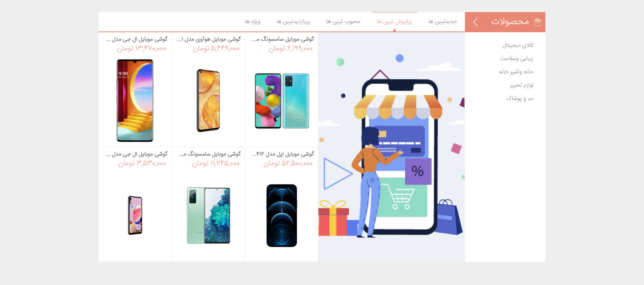Image resolution: width=644 pixels, height=285 pixels.
Task: Collapse panel using the chevron arrow in header
Action: pyautogui.click(x=475, y=22)
